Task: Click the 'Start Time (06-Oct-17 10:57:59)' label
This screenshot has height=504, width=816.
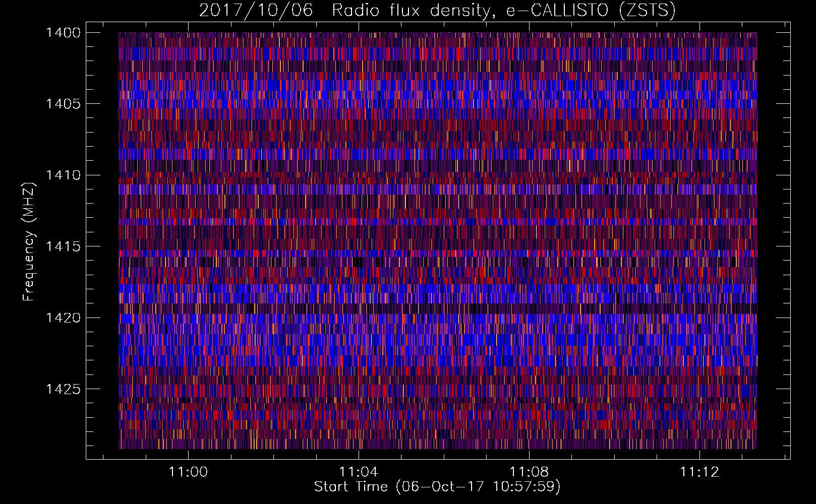Action: point(437,487)
